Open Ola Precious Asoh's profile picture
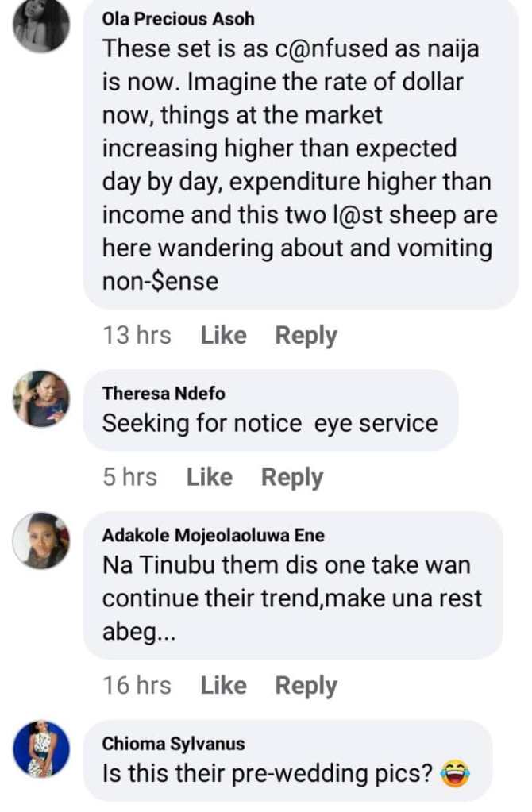The image size is (532, 812). coord(41,25)
